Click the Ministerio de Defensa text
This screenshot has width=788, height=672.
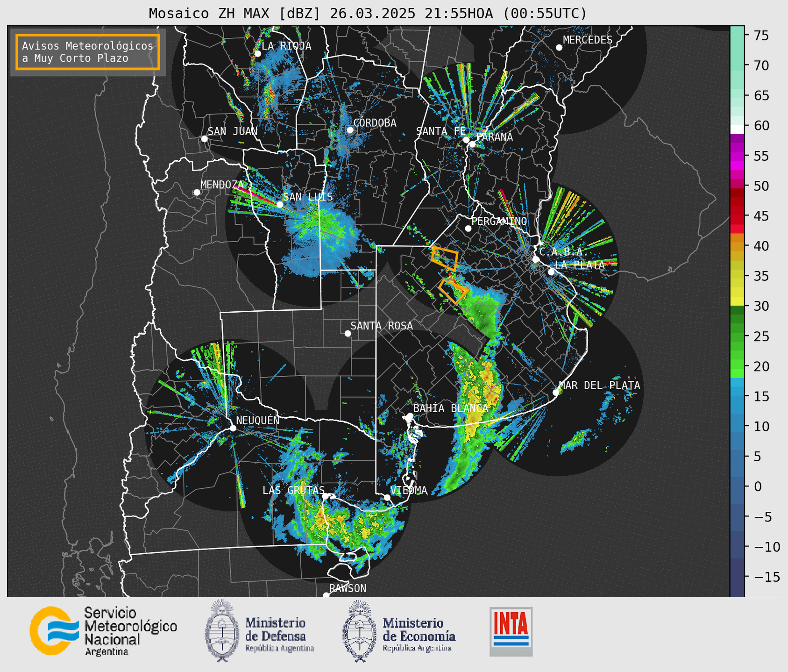279,635
